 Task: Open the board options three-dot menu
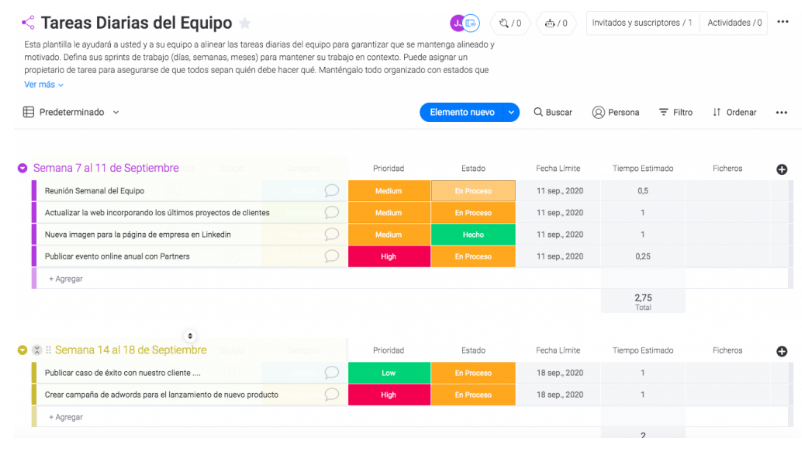[x=781, y=22]
